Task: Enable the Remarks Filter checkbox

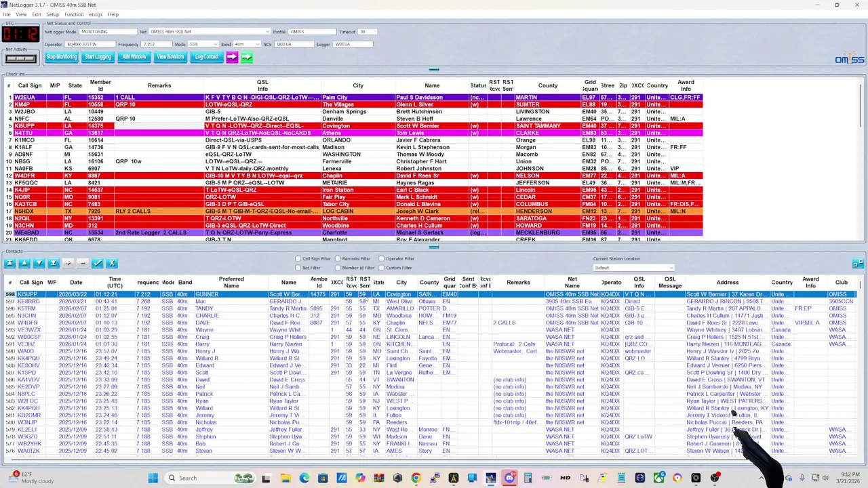Action: pos(338,258)
